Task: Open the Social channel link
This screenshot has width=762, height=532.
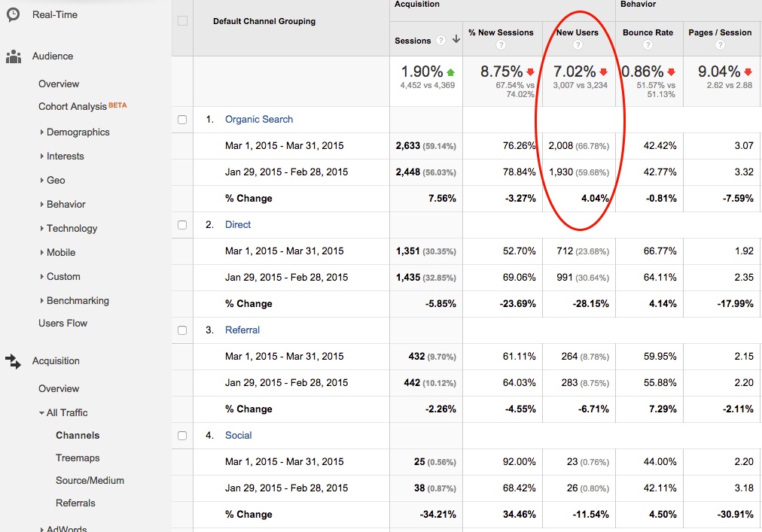Action: [238, 436]
